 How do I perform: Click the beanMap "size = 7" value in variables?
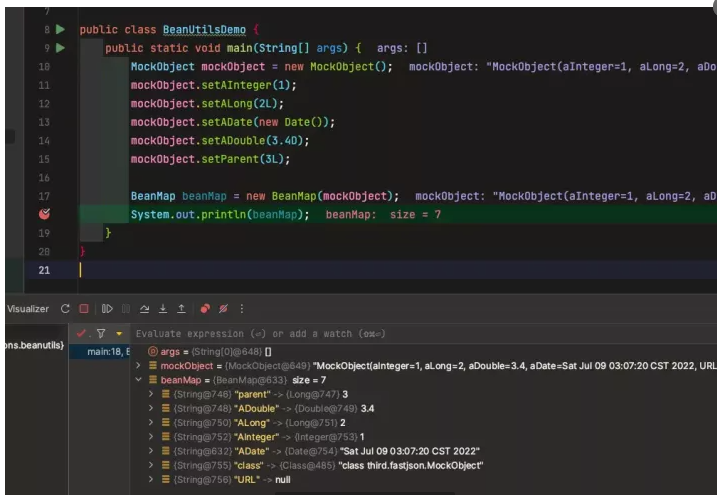pyautogui.click(x=309, y=380)
